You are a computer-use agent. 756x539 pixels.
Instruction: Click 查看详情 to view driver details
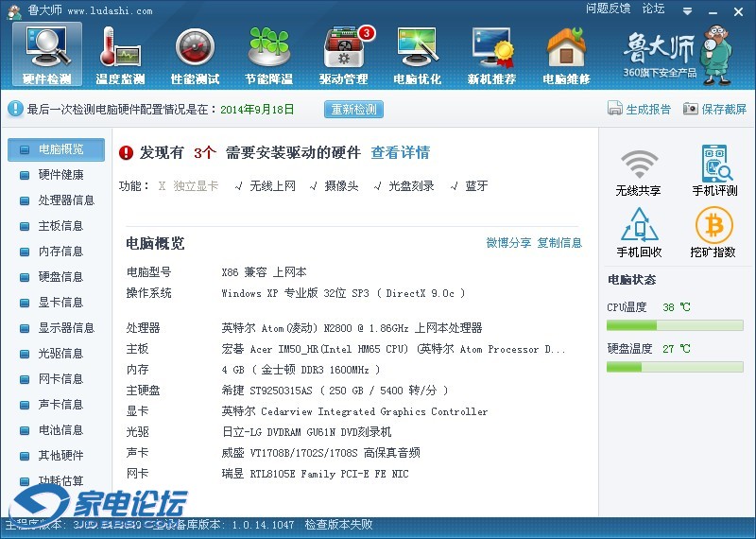pyautogui.click(x=400, y=152)
